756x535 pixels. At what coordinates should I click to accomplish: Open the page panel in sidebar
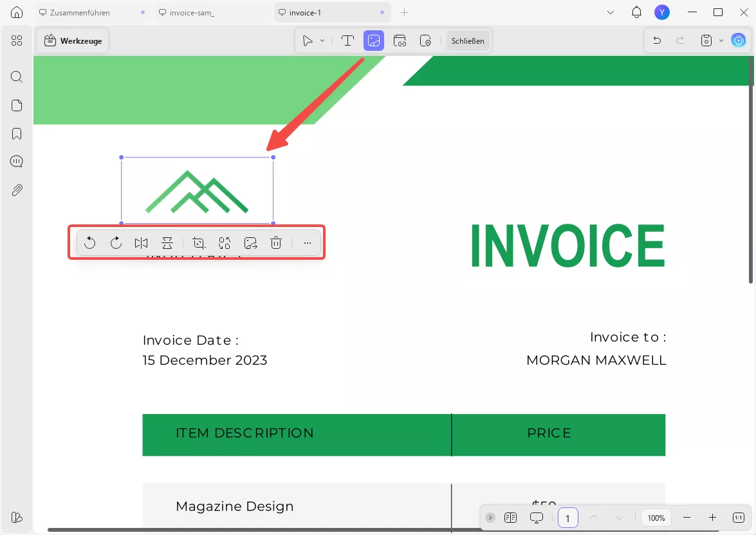pyautogui.click(x=16, y=105)
